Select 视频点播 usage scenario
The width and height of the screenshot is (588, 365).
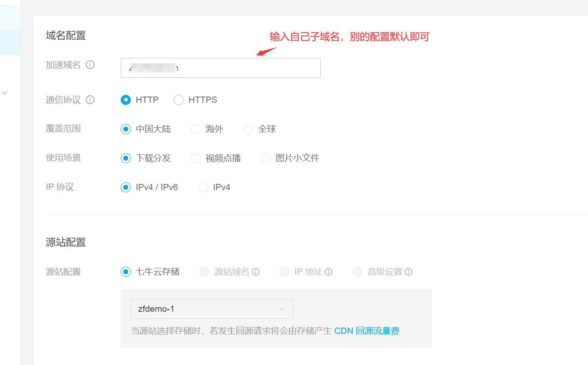[196, 158]
